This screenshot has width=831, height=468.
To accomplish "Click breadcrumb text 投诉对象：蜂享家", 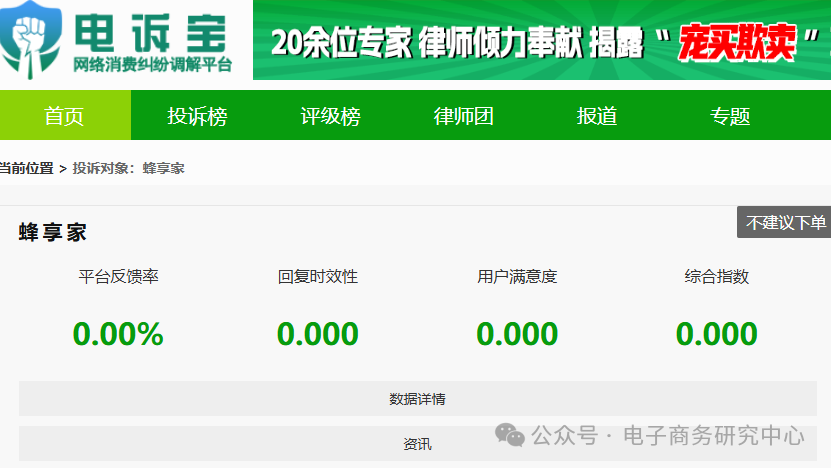I will coord(128,169).
